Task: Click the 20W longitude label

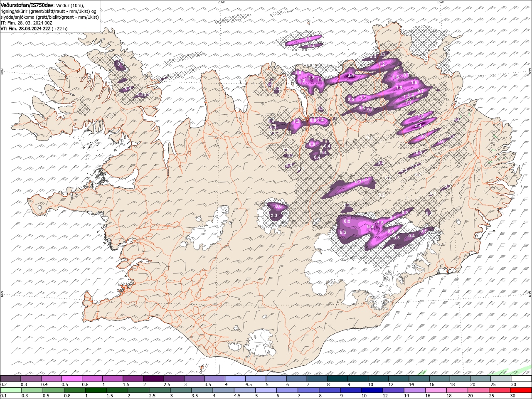Action: [x=221, y=2]
